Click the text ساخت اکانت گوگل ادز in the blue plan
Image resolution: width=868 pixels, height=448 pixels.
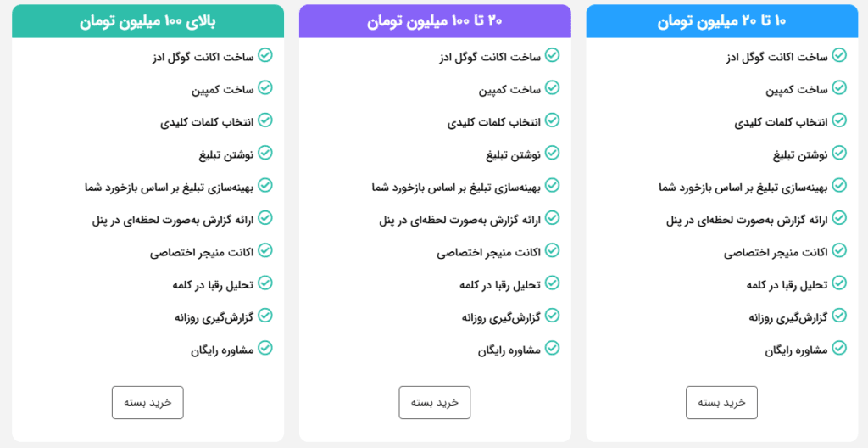point(776,56)
